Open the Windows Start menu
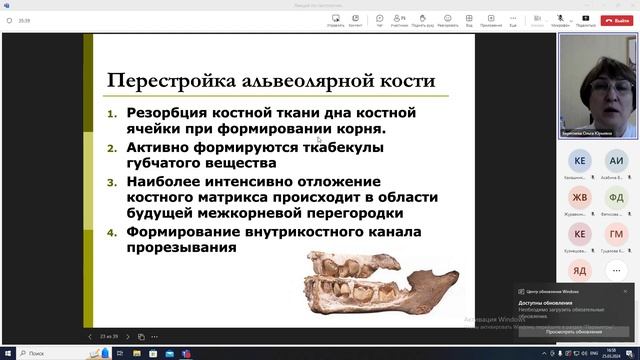This screenshot has height=360, width=640. click(x=8, y=353)
